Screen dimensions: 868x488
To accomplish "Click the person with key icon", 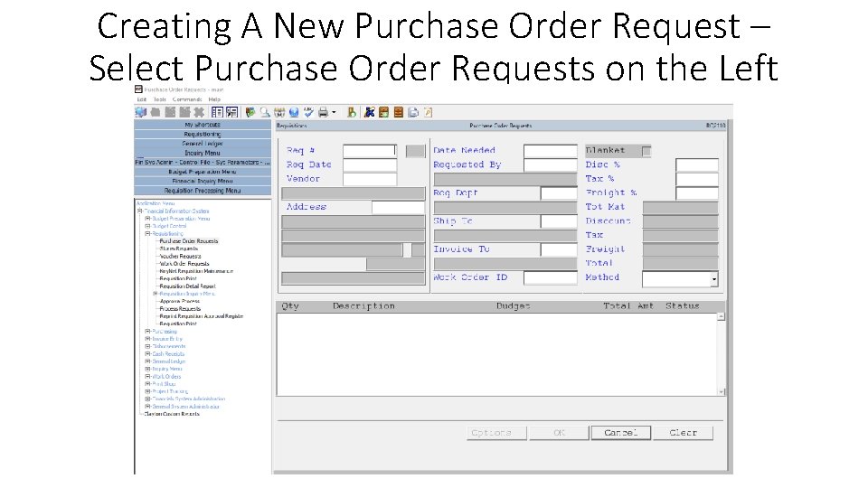I will click(352, 112).
